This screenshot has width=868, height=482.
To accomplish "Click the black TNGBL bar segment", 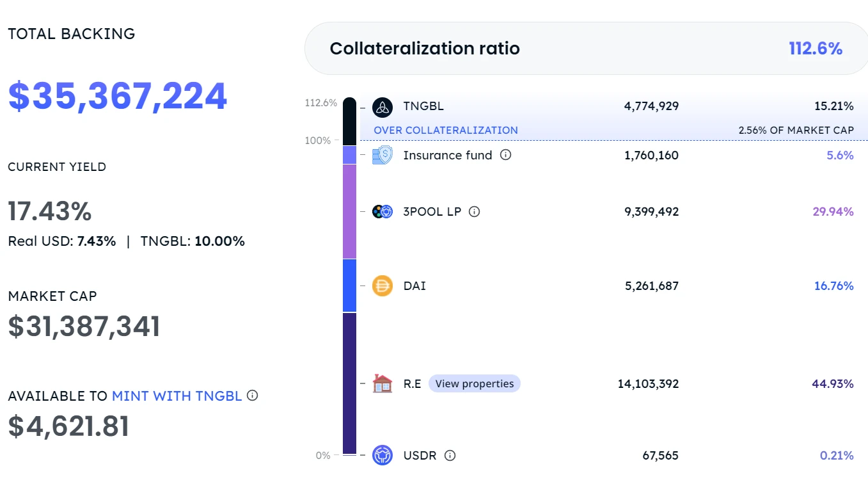I will [349, 122].
